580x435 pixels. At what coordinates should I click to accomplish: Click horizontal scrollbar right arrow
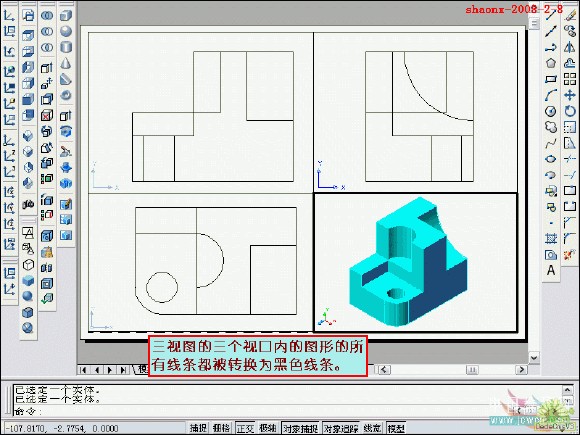click(522, 370)
